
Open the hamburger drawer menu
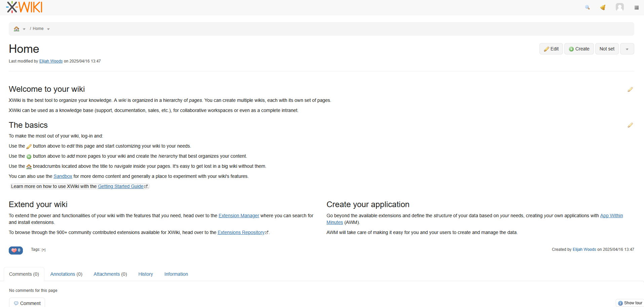coord(636,7)
